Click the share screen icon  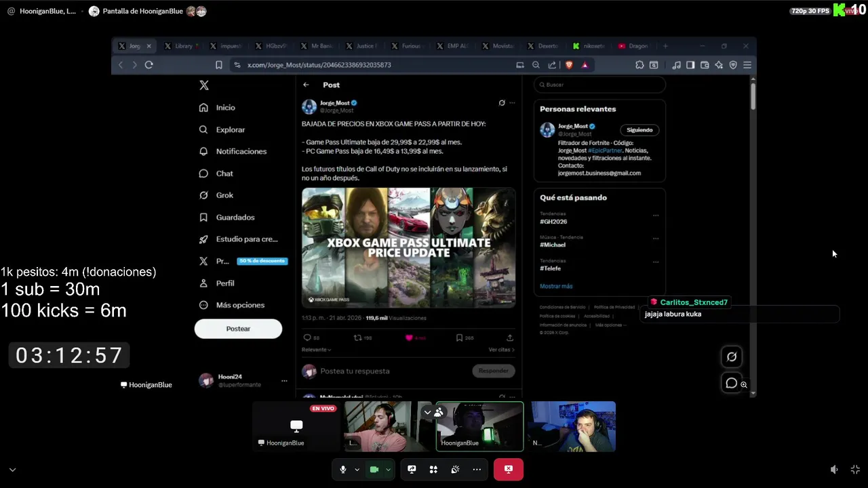tap(412, 469)
